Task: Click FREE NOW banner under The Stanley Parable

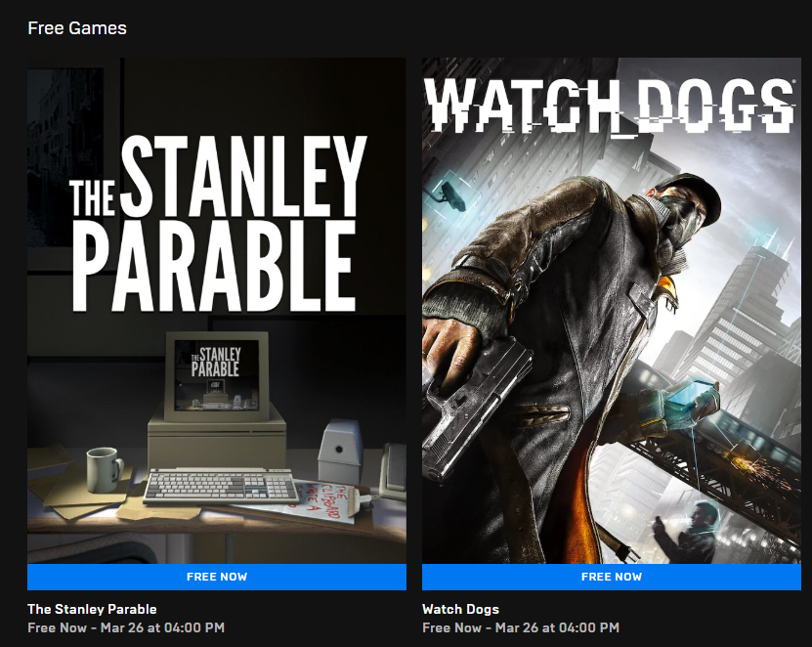Action: pos(217,577)
